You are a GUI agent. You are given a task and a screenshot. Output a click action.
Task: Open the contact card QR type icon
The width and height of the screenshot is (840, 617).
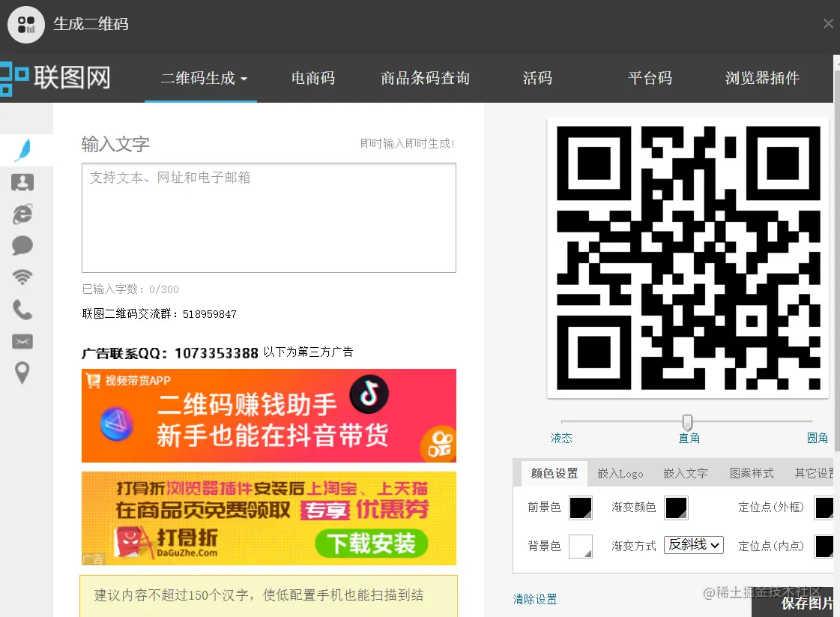[22, 182]
